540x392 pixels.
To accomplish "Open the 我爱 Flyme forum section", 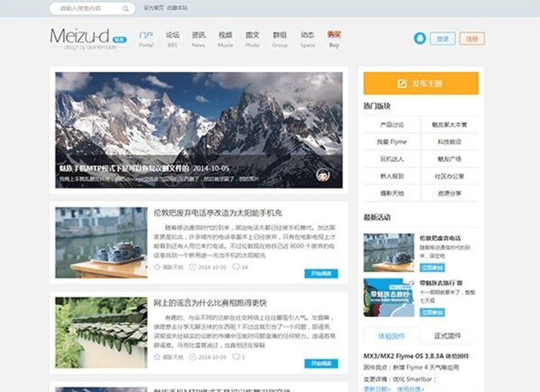I will click(392, 142).
